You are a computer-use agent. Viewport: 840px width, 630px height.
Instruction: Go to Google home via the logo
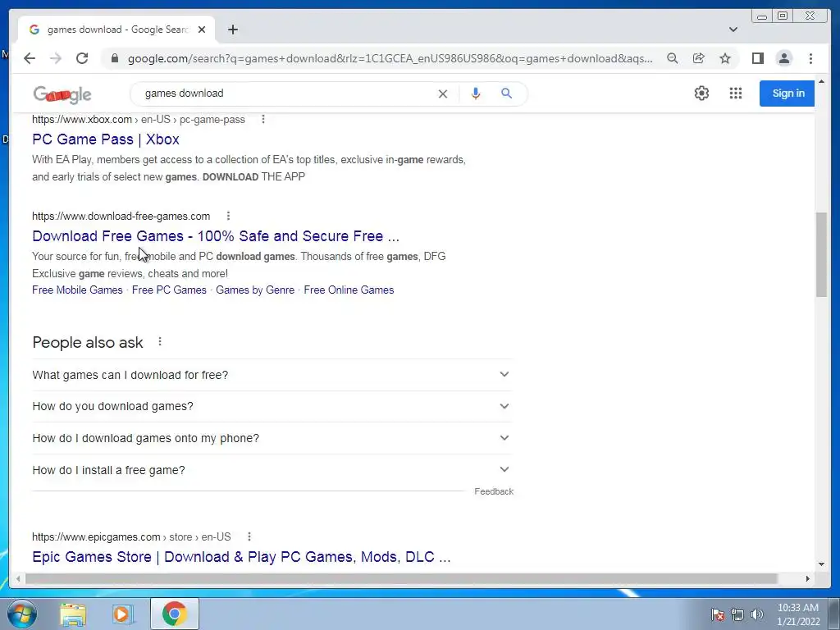tap(62, 95)
